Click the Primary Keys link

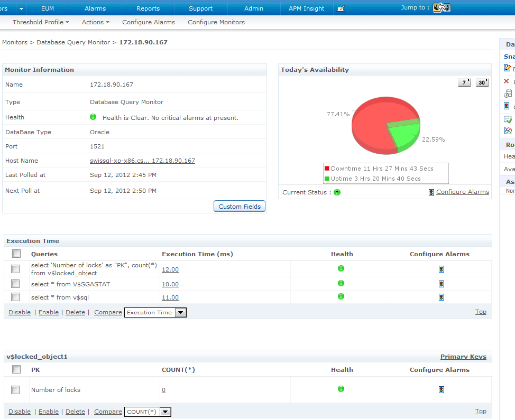coord(463,357)
